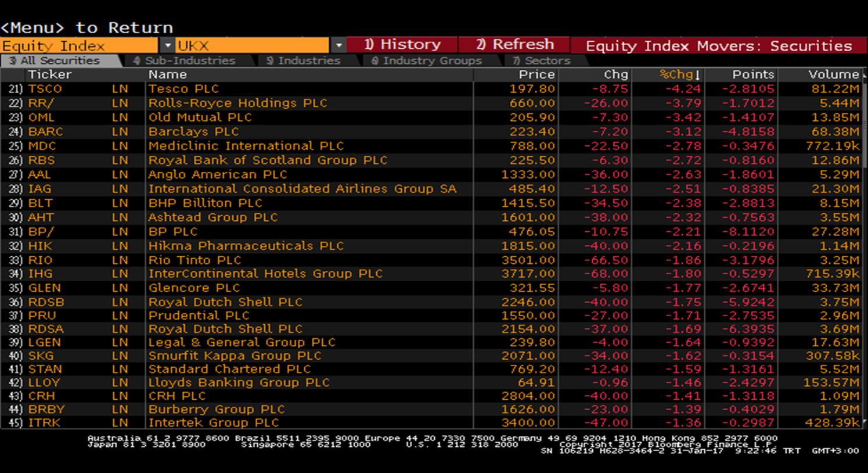Sort by Name column header
Image resolution: width=868 pixels, height=473 pixels.
tap(168, 74)
